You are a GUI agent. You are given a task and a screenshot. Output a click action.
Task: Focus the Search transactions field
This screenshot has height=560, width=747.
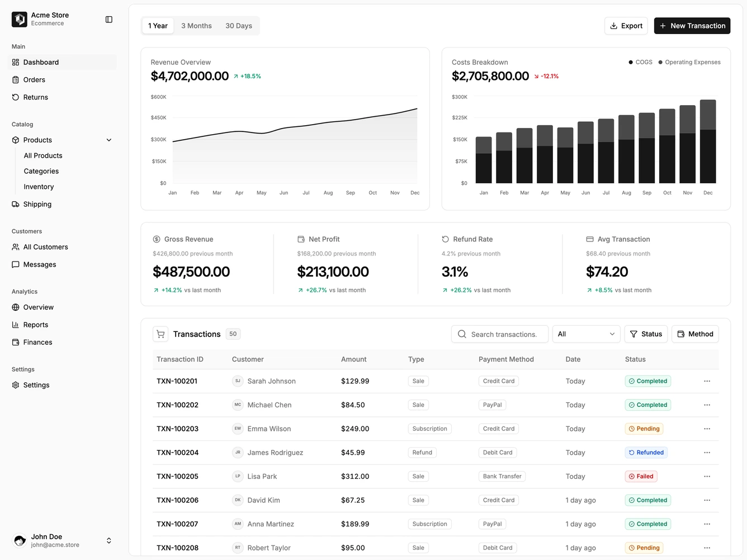click(x=500, y=334)
